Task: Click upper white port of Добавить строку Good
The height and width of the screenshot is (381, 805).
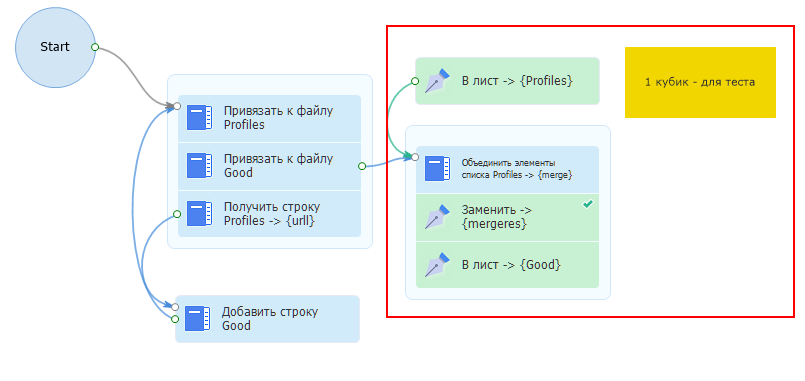Action: [175, 307]
